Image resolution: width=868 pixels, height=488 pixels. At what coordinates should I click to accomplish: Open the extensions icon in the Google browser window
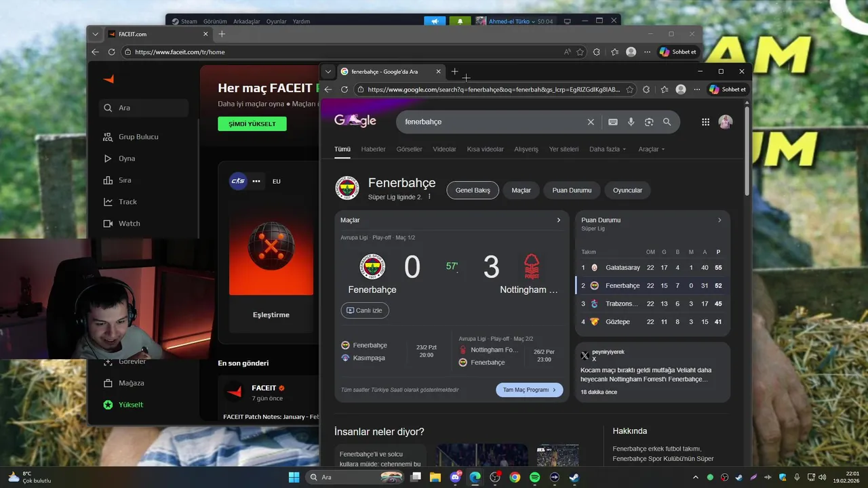646,89
